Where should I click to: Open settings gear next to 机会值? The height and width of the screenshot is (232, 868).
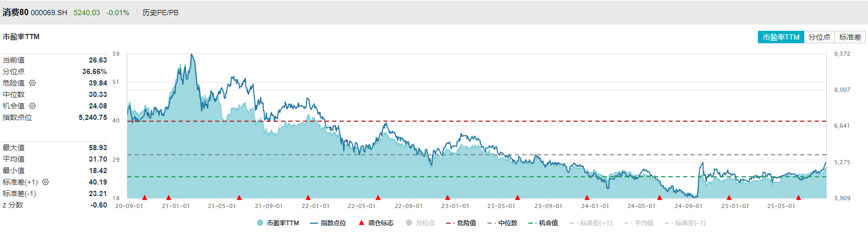32,106
